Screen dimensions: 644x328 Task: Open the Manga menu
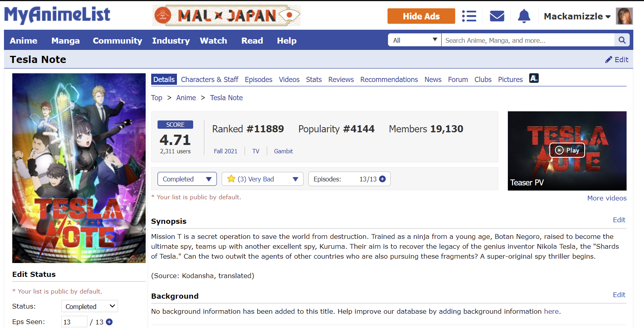[66, 40]
